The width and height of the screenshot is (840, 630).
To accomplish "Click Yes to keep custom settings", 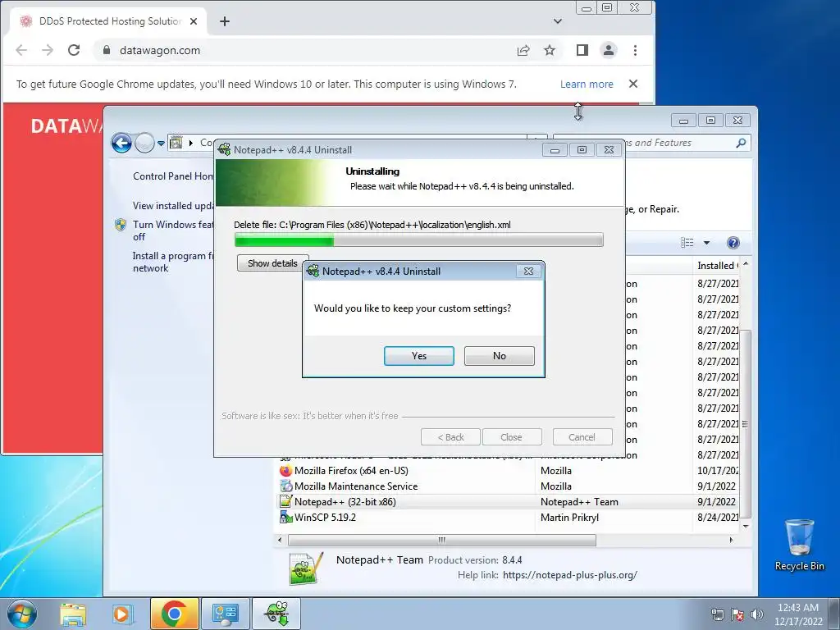I will [x=419, y=356].
